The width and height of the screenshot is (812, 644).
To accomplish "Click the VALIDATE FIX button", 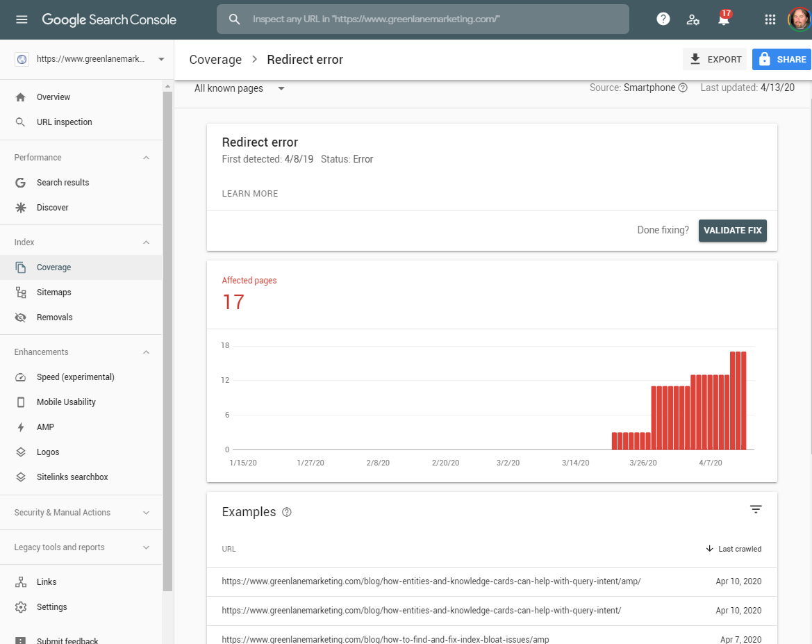I will tap(732, 231).
